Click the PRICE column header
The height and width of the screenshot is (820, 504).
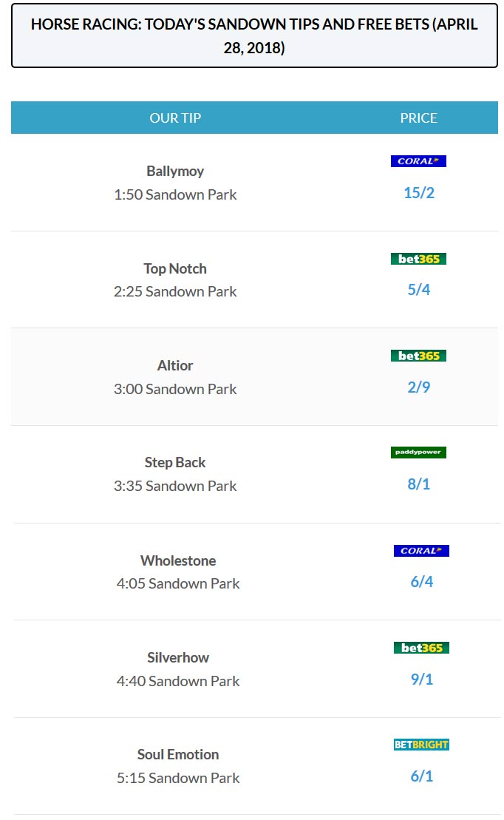tap(419, 118)
